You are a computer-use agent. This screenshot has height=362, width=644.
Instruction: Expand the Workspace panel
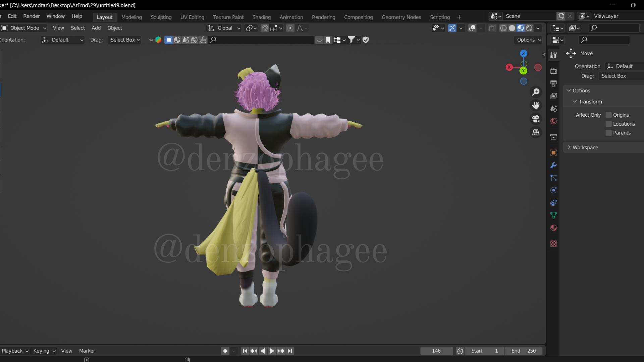click(585, 147)
